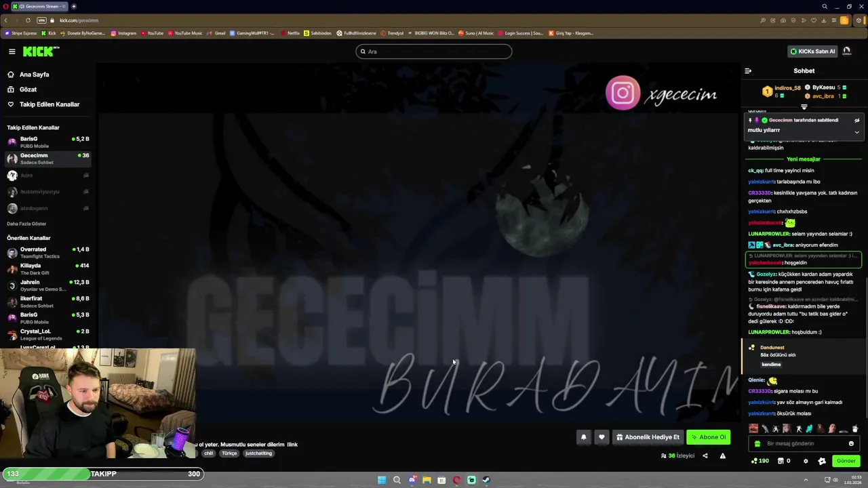The height and width of the screenshot is (488, 868).
Task: Select the Gececimm Stream browser tab
Action: [39, 6]
